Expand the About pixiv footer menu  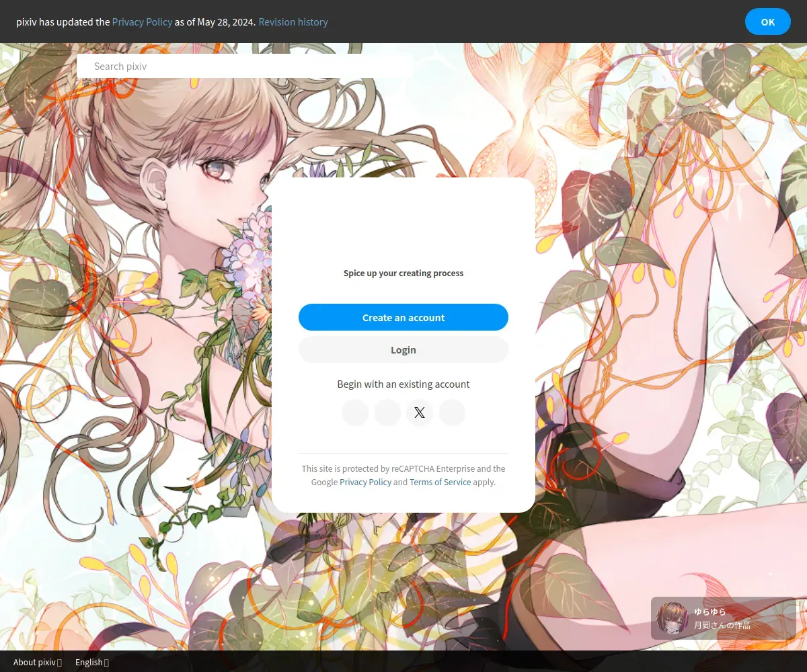click(38, 662)
